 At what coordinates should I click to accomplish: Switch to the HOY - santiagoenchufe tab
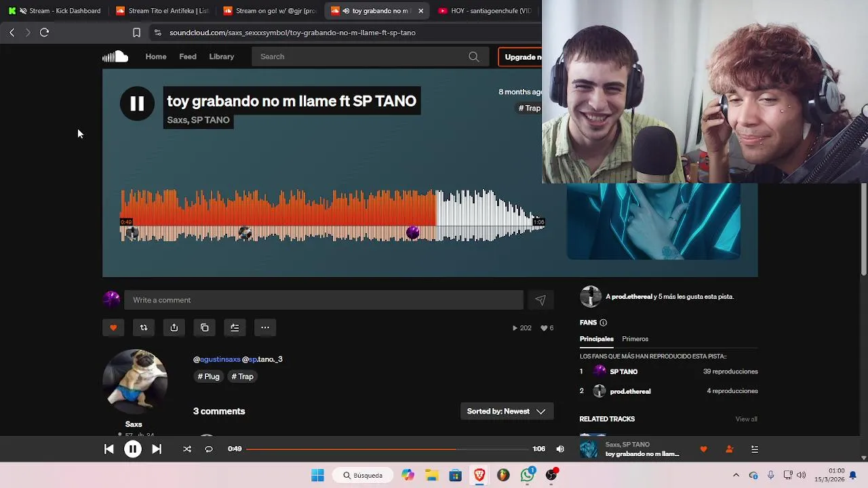tap(486, 11)
